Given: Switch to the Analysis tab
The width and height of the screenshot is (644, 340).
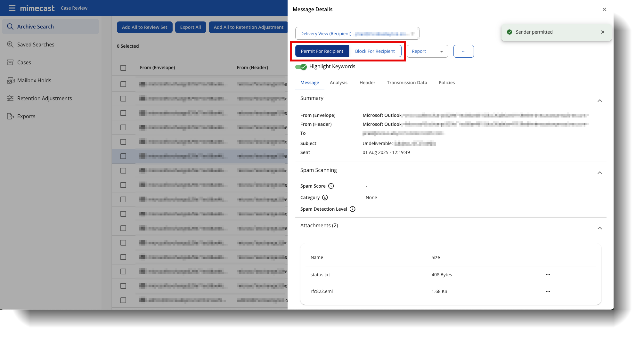Looking at the screenshot, I should point(338,83).
